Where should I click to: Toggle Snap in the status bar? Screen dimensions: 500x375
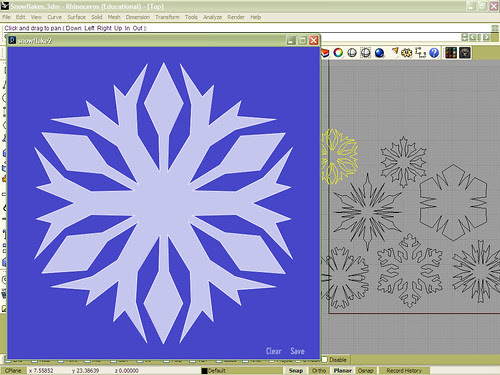[x=296, y=370]
